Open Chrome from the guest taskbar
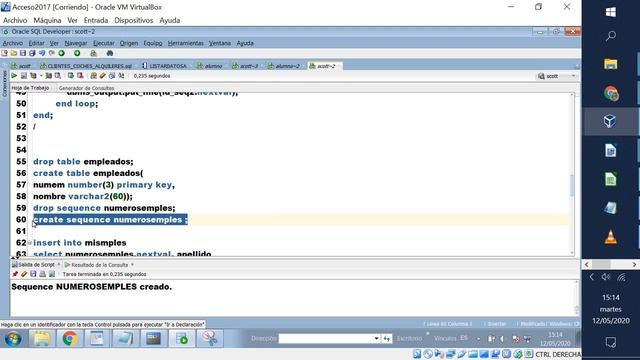The height and width of the screenshot is (360, 640). (70, 339)
